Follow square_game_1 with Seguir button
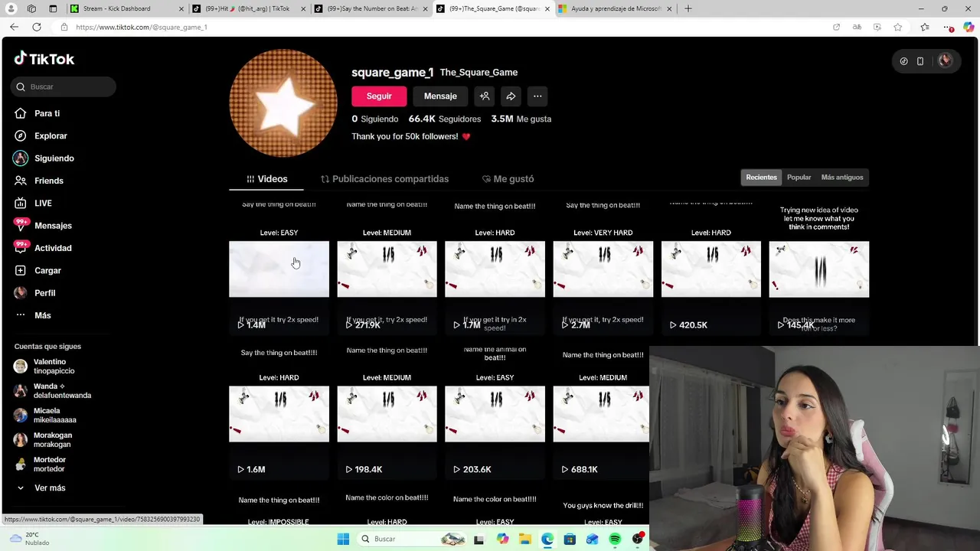 coord(379,96)
